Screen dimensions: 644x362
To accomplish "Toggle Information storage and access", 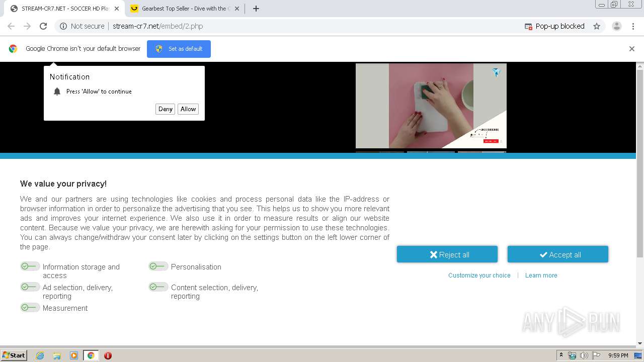I will (x=30, y=266).
